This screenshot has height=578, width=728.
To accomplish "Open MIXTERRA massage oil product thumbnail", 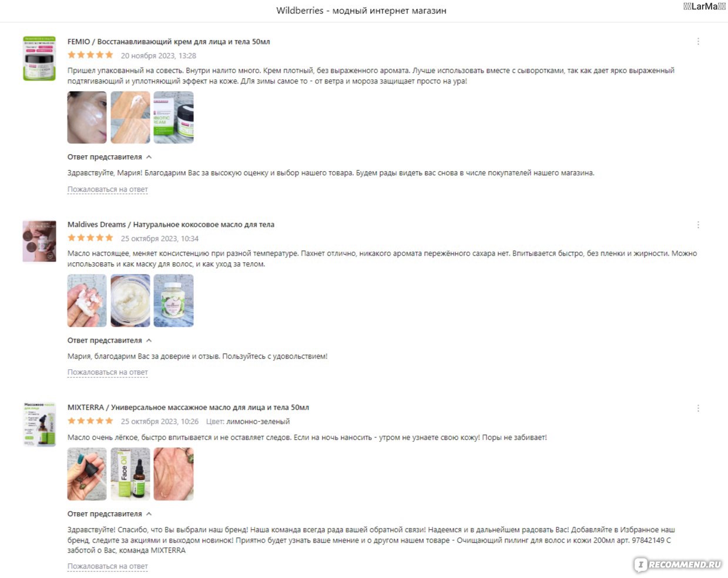I will click(x=39, y=425).
